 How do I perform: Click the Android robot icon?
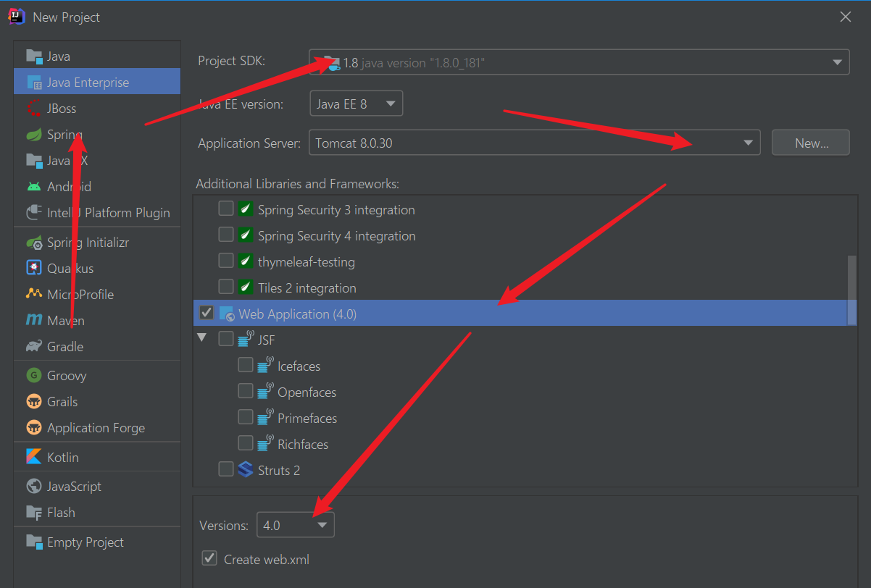pos(34,186)
